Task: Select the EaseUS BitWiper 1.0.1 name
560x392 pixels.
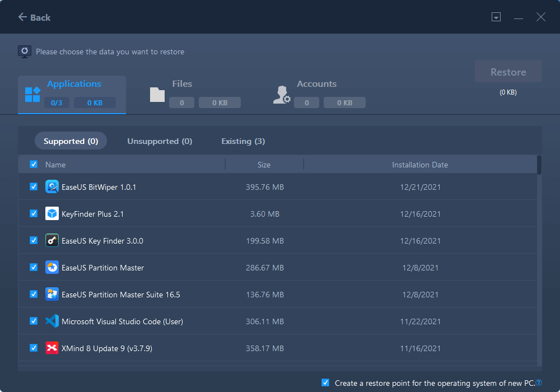Action: click(x=99, y=187)
